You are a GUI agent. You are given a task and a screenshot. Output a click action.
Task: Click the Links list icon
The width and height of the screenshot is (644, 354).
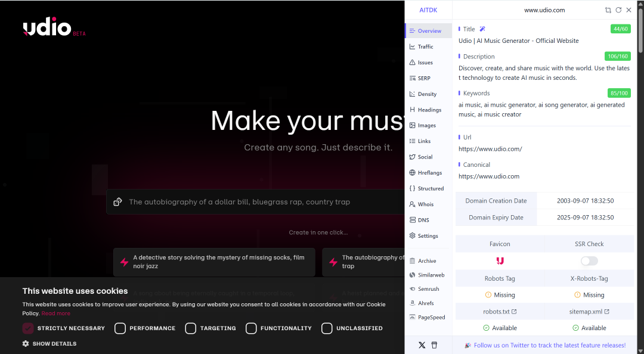tap(413, 141)
